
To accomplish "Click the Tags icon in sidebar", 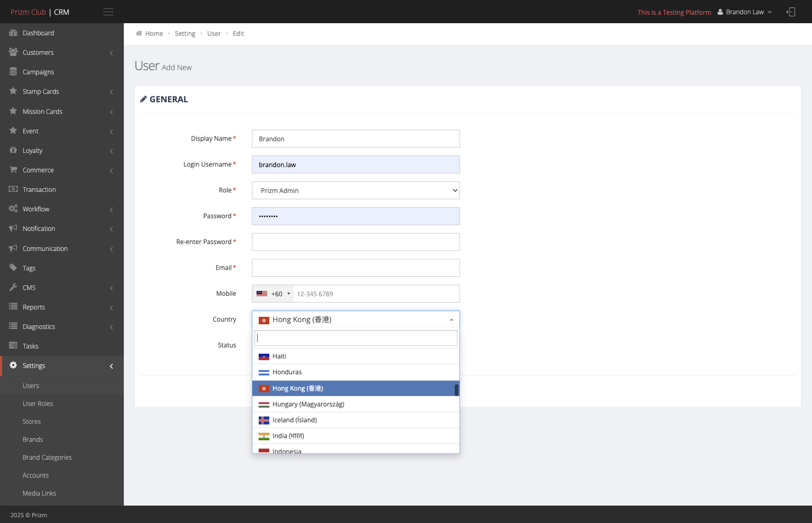I will (x=13, y=268).
